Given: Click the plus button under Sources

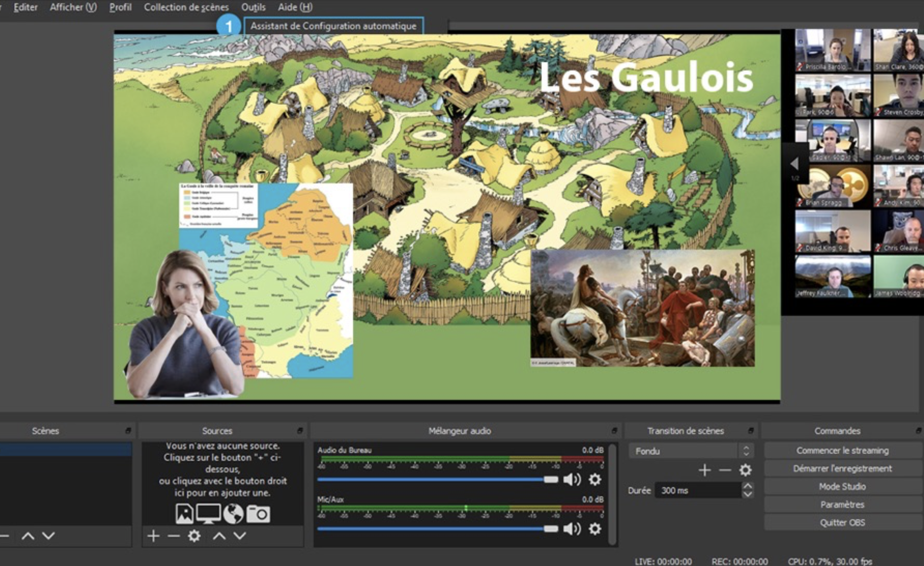Looking at the screenshot, I should (x=154, y=536).
